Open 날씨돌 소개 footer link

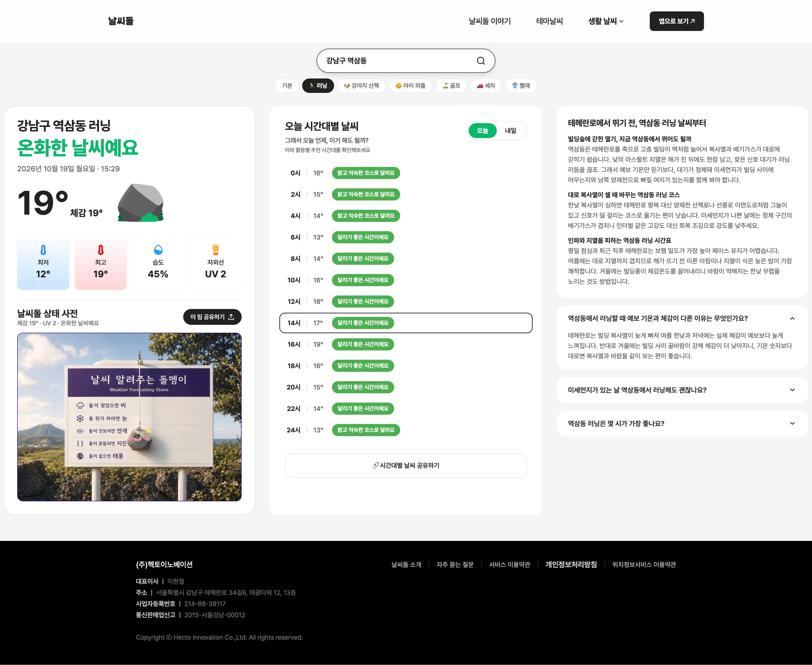(x=406, y=564)
